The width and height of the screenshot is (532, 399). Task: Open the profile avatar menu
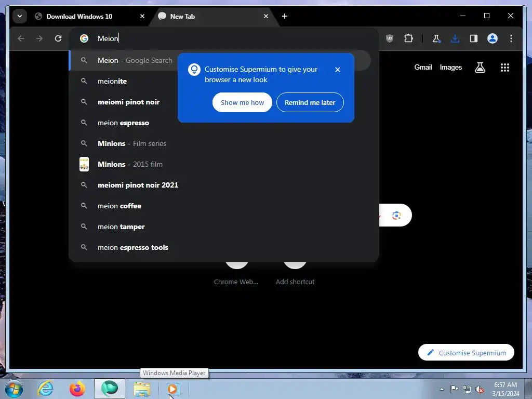[493, 38]
